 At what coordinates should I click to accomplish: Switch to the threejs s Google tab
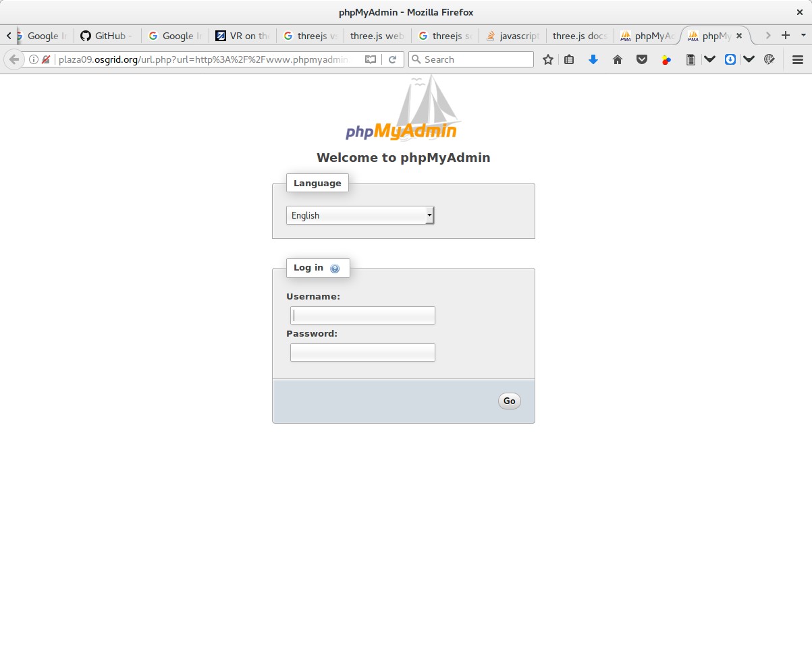click(x=445, y=36)
